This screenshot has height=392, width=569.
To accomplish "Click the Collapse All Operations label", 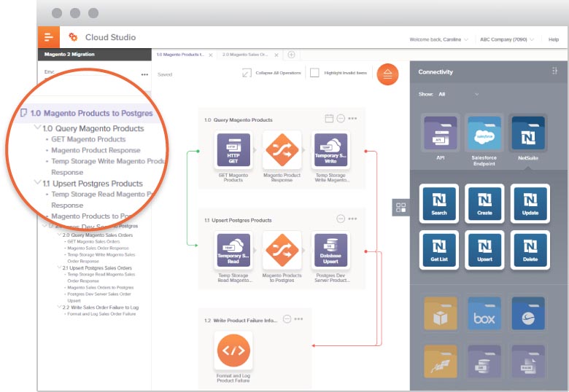I will click(278, 73).
